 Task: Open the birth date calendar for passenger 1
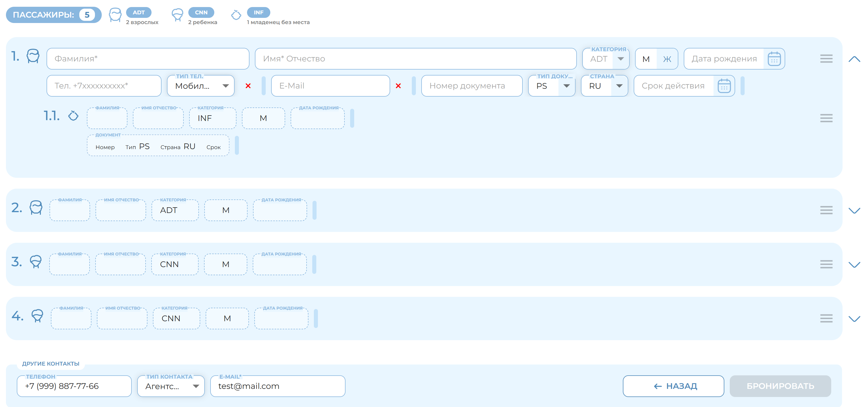click(774, 59)
